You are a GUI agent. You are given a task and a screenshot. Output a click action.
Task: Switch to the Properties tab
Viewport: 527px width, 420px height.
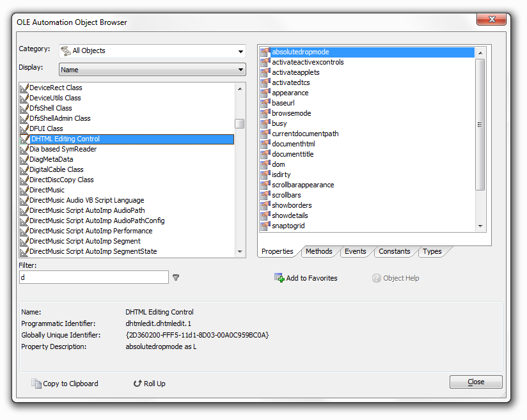(x=278, y=251)
